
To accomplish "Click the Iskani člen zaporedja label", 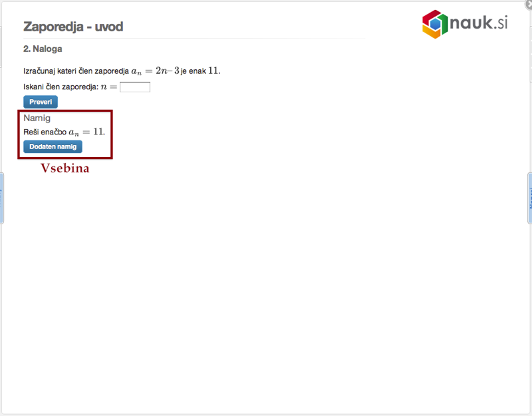I will (60, 87).
